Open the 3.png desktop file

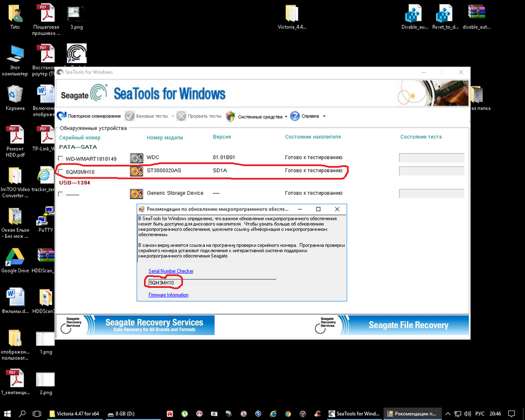click(76, 17)
